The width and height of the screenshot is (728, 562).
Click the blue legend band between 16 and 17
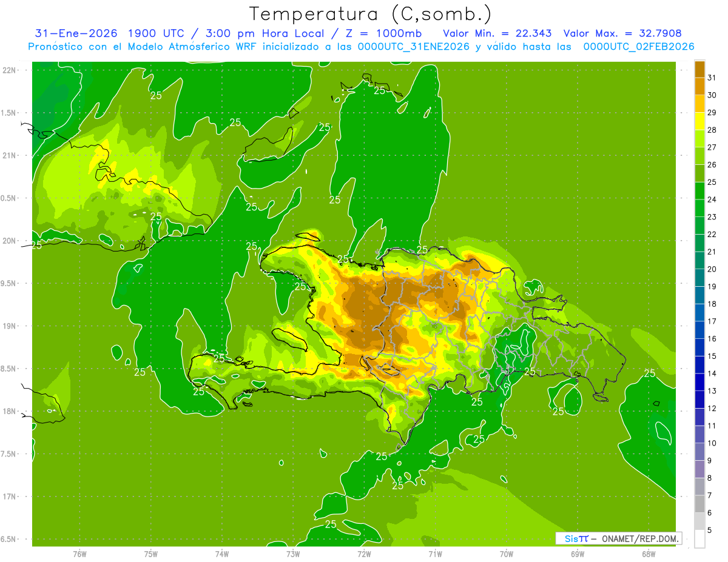(699, 330)
